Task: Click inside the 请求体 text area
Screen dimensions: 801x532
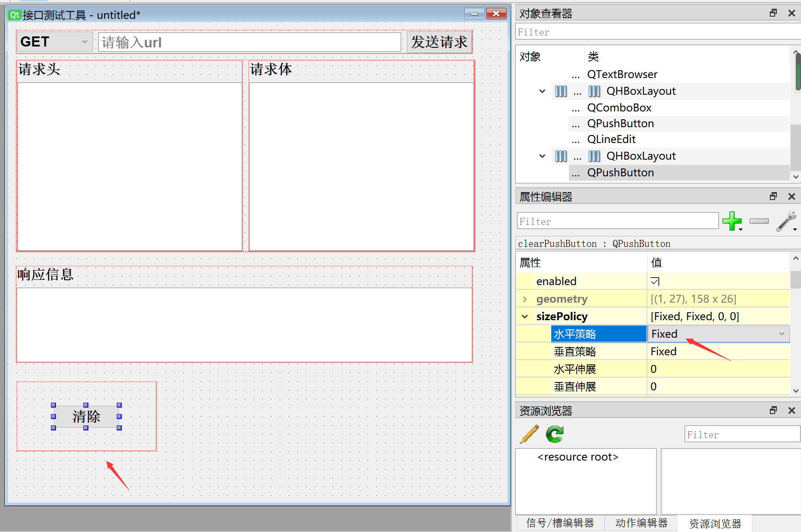Action: point(361,166)
